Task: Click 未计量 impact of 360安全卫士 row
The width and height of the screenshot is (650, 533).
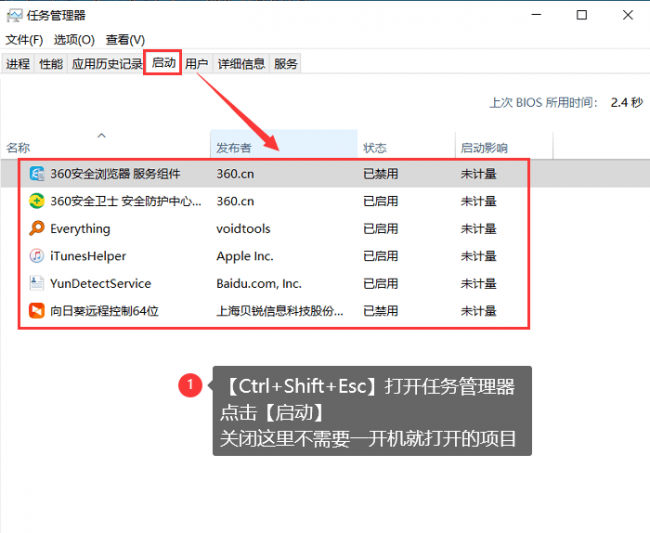Action: [x=478, y=201]
